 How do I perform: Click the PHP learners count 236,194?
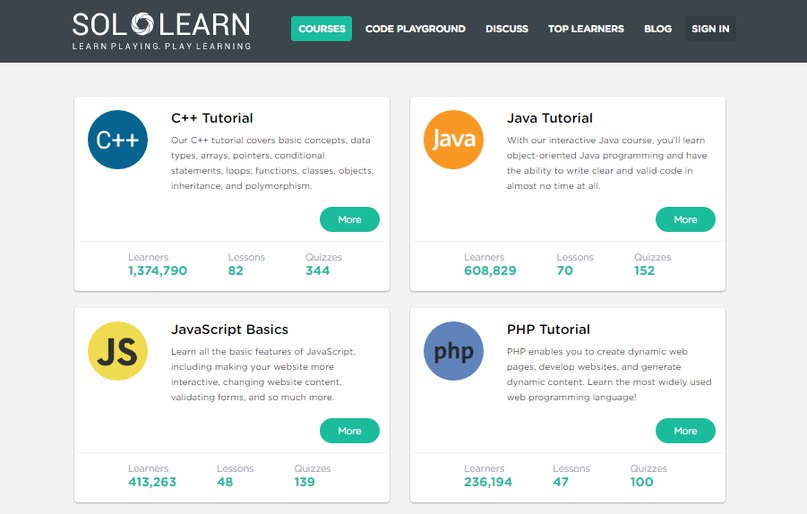click(x=488, y=482)
